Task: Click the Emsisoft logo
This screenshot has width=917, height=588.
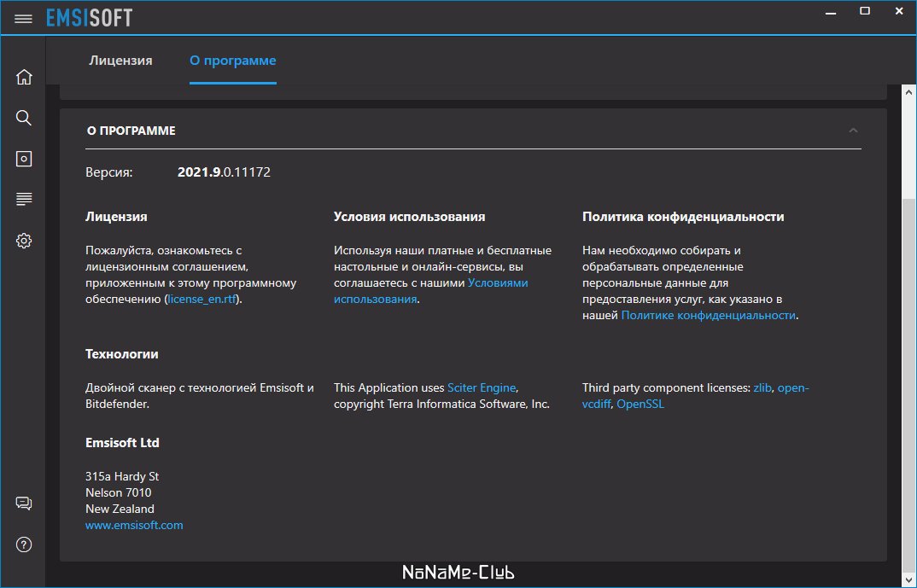Action: coord(90,18)
